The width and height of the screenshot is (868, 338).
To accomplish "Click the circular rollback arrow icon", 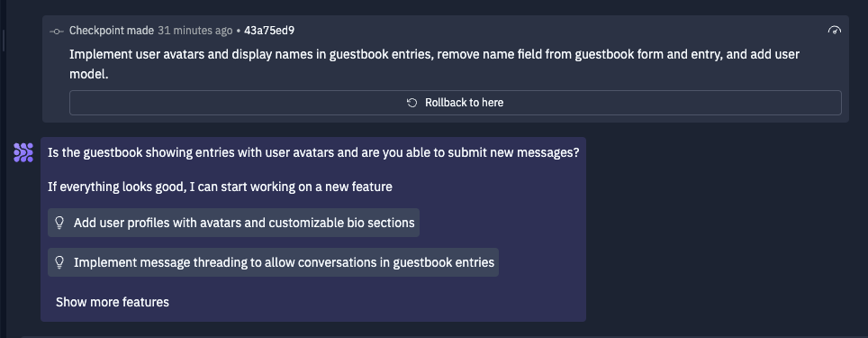I will [411, 103].
